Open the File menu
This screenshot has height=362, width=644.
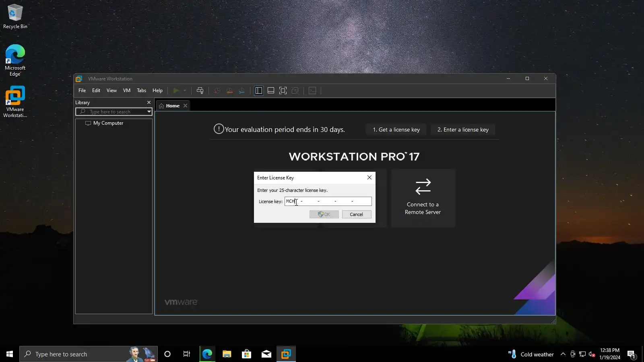(82, 90)
